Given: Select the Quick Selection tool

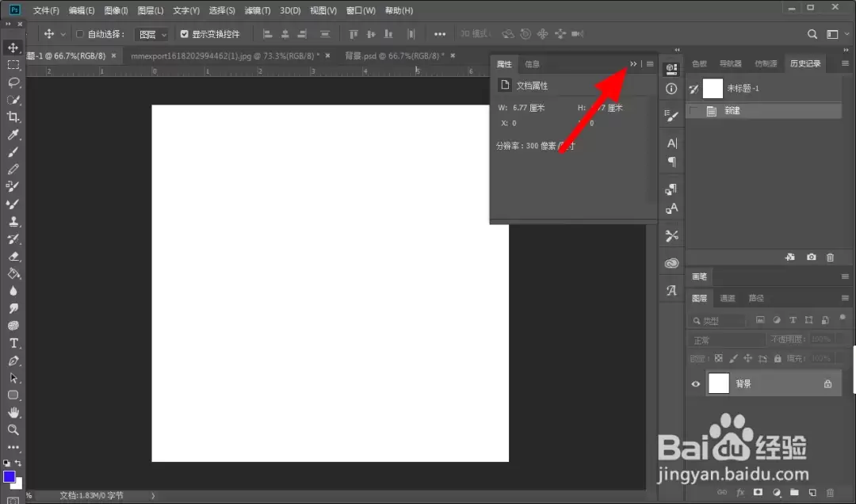Looking at the screenshot, I should coord(13,100).
